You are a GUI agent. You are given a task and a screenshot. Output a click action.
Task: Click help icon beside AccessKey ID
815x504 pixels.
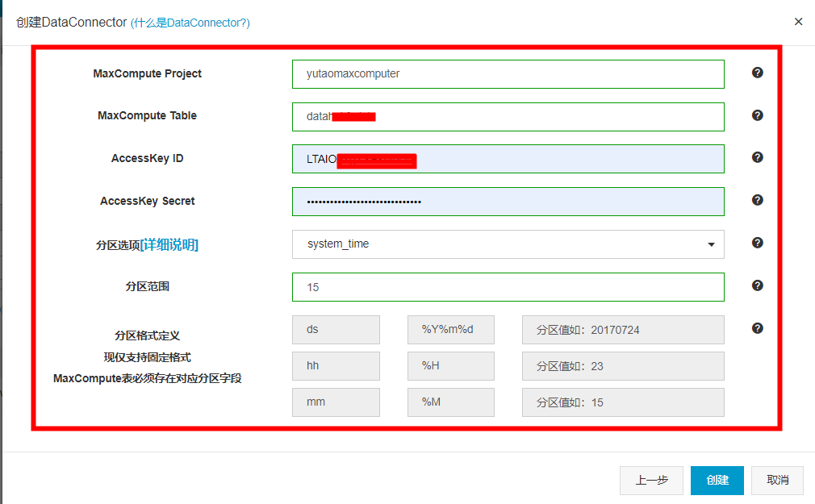pyautogui.click(x=758, y=157)
